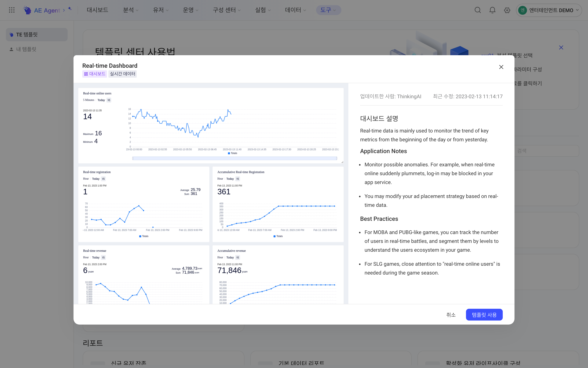
Task: Click the 대시보드 tag icon in dialog
Action: (x=86, y=74)
